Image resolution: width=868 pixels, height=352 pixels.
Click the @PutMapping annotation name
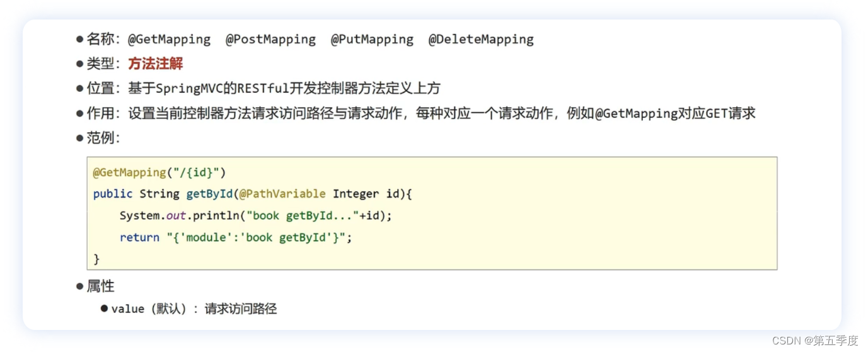373,40
